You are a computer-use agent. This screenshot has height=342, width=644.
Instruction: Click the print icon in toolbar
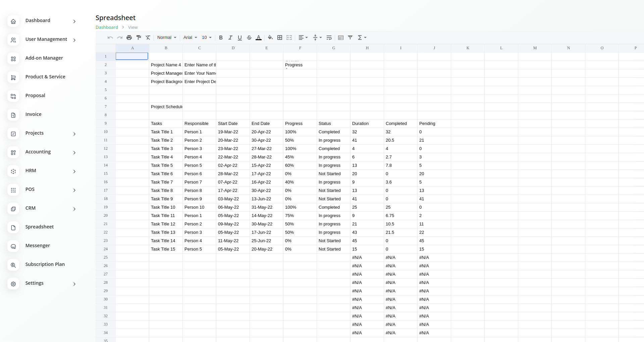tap(129, 38)
